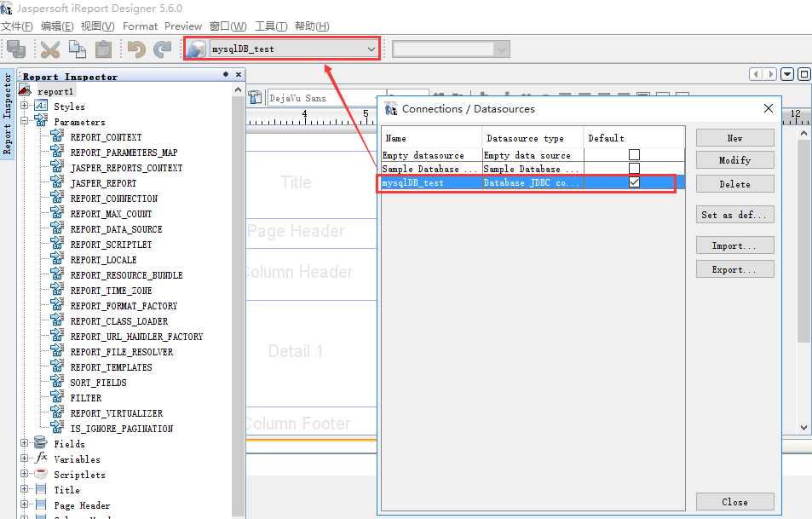Click the Report Inspector scrollbar up arrow
Screen dimensions: 812x519
click(x=239, y=90)
